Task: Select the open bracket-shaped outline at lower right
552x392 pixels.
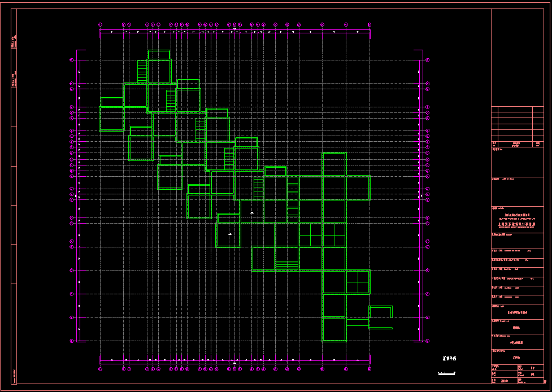Action: tap(380, 312)
